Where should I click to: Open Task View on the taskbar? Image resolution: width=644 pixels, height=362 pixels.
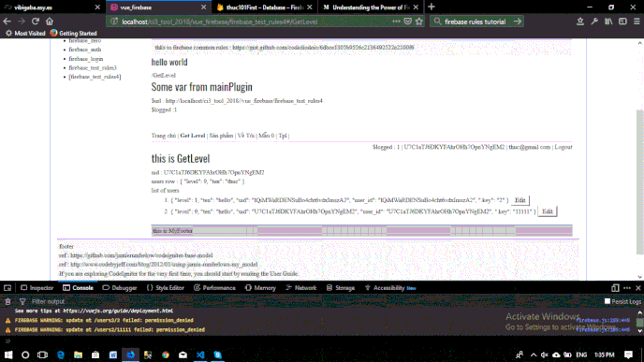point(43,355)
